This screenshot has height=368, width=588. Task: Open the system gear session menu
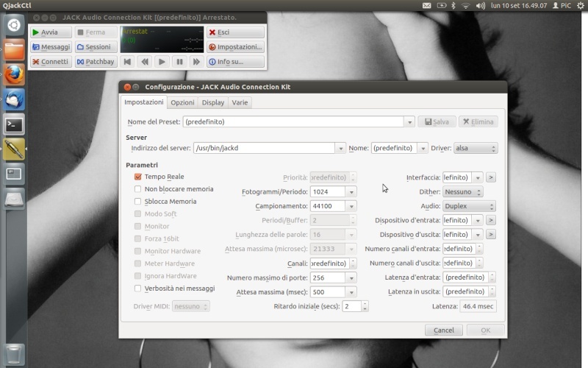[x=580, y=6]
